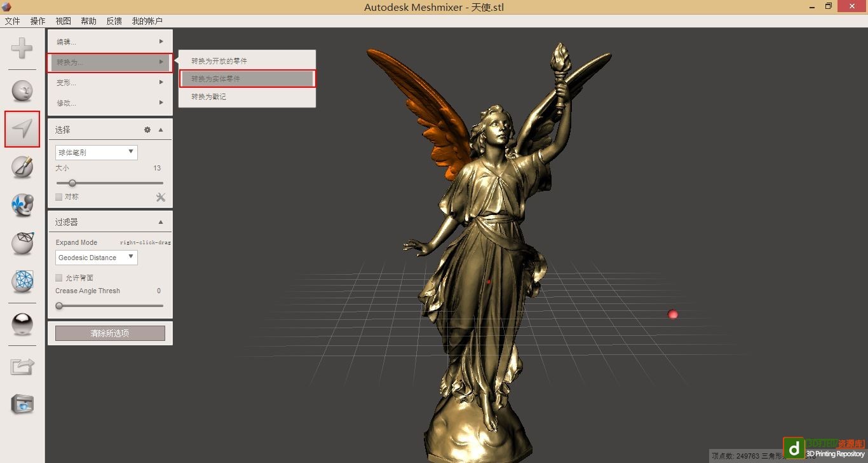Open the 视图 menu
The height and width of the screenshot is (463, 868).
64,21
